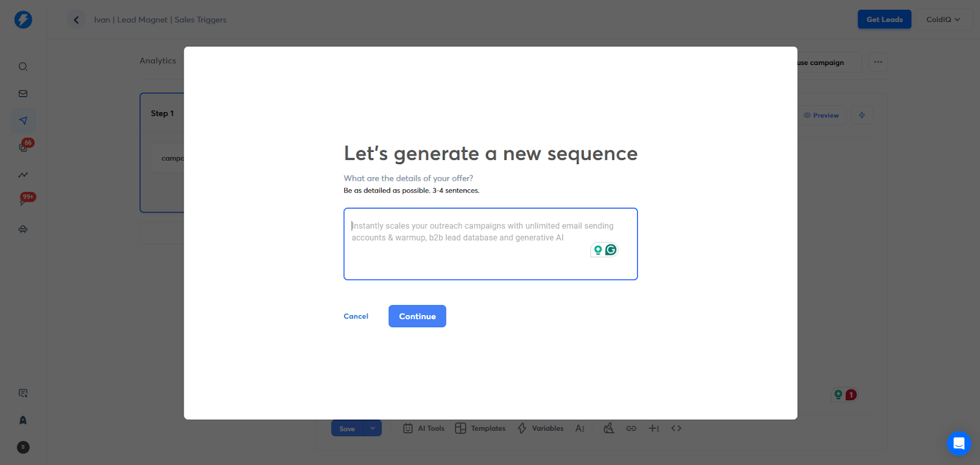Click the Continue button
Viewport: 980px width, 465px height.
tap(417, 316)
